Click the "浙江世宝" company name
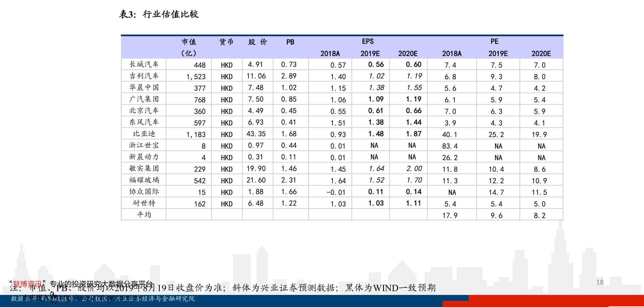Screen dimensions: 644x307 click(144, 145)
